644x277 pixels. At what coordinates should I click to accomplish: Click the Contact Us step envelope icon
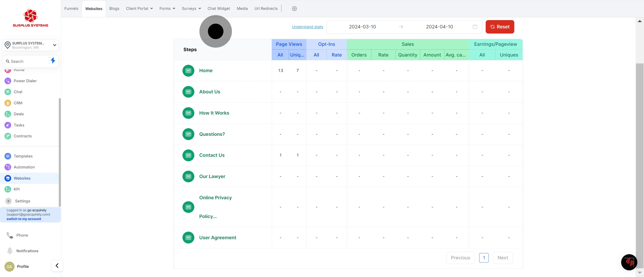188,155
